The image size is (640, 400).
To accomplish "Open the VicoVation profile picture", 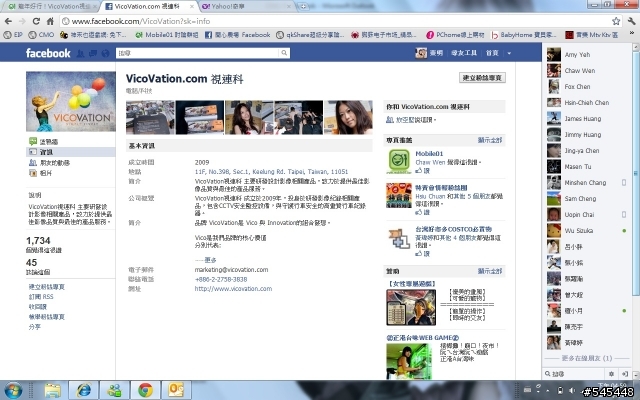I will click(x=71, y=101).
